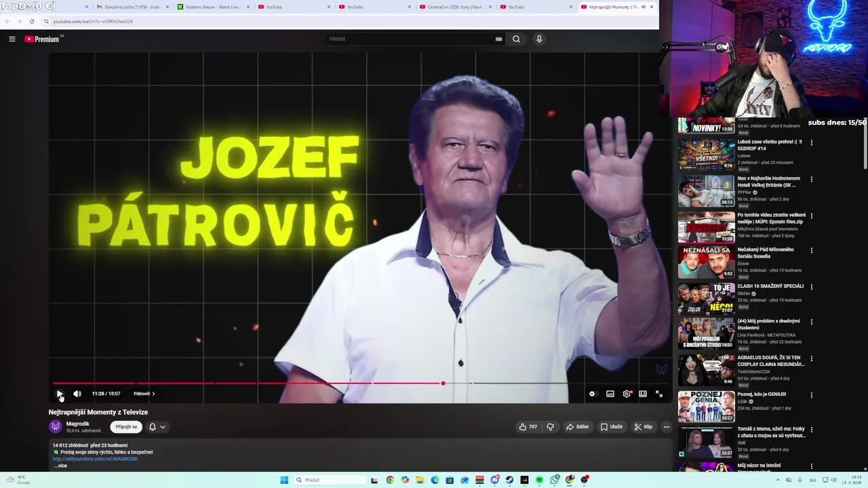868x488 pixels.
Task: Close the Astatoro Stream tab
Action: pos(248,7)
